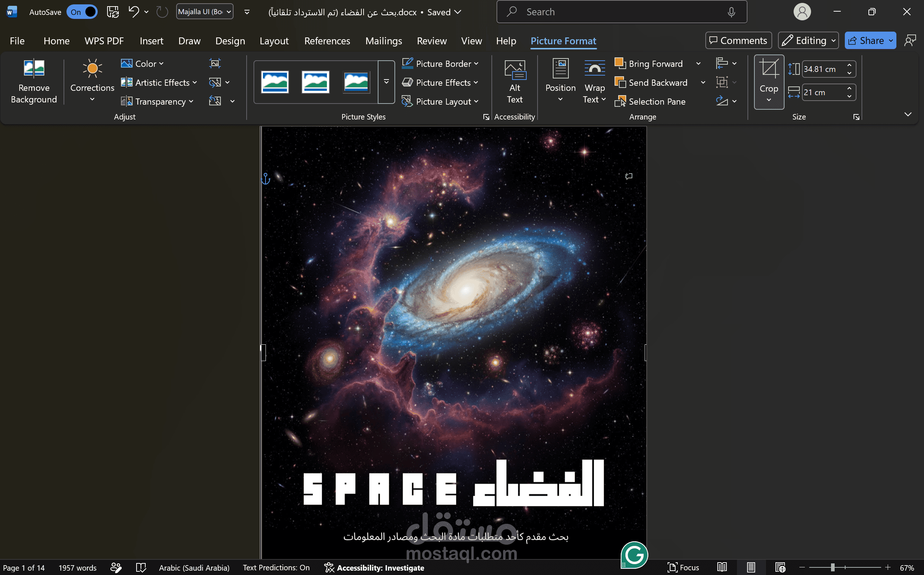Screen dimensions: 924x575
Task: Click the Editing mode button
Action: click(x=808, y=40)
